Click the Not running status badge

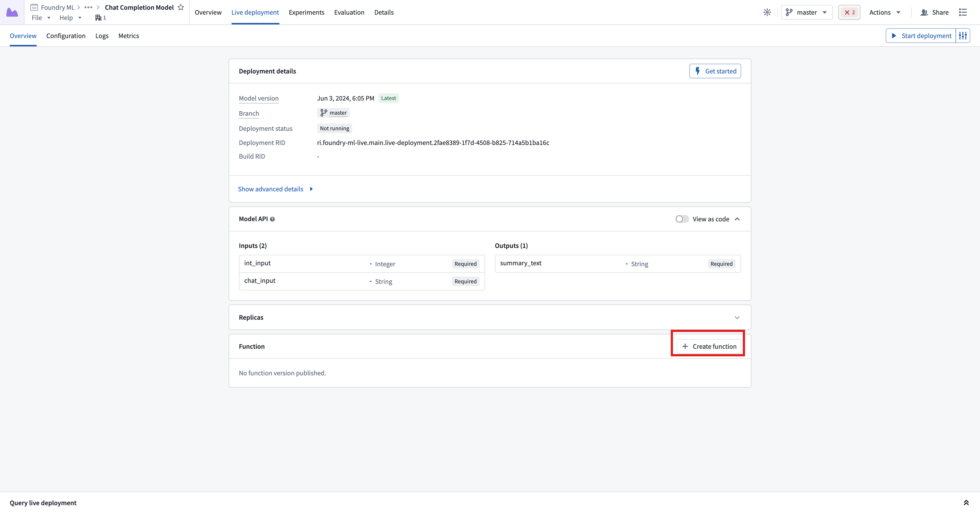pyautogui.click(x=334, y=128)
